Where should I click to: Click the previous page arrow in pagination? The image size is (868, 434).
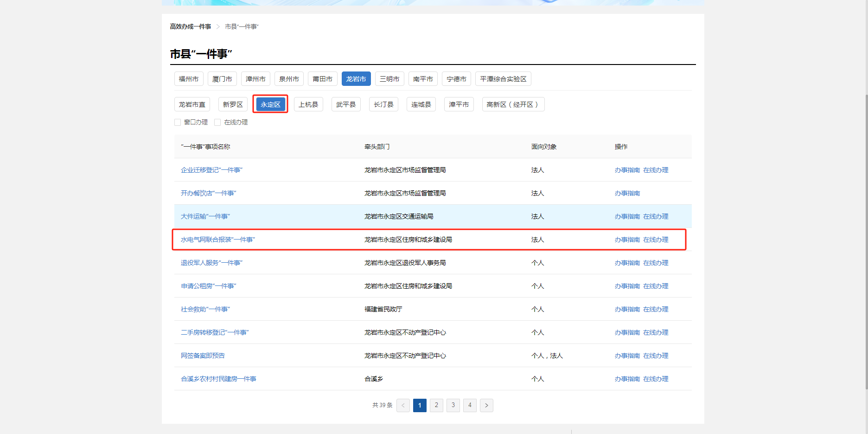click(403, 405)
